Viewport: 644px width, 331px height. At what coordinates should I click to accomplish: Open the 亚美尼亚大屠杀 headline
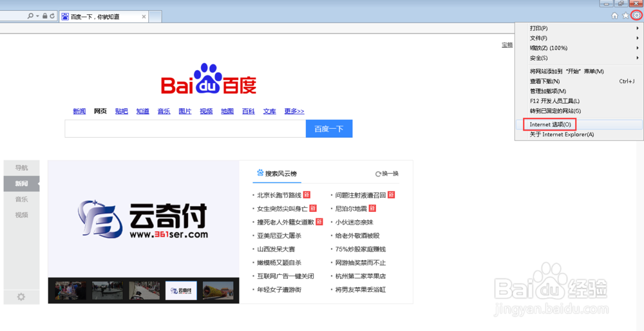279,236
